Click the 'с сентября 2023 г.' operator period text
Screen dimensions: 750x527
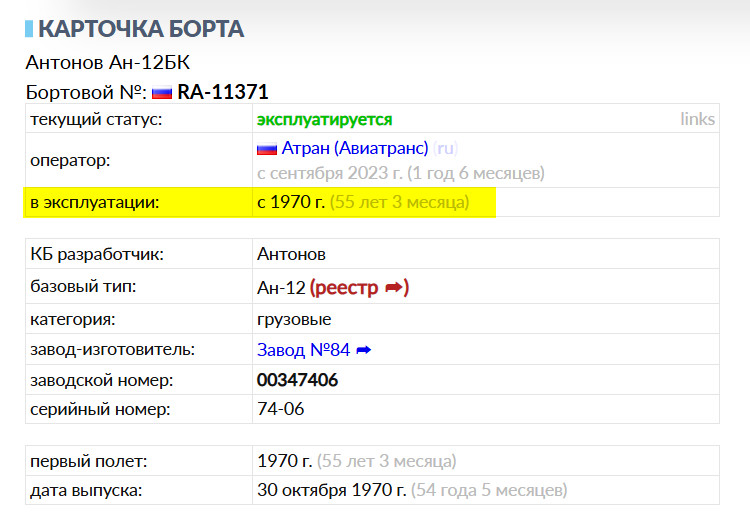point(330,173)
